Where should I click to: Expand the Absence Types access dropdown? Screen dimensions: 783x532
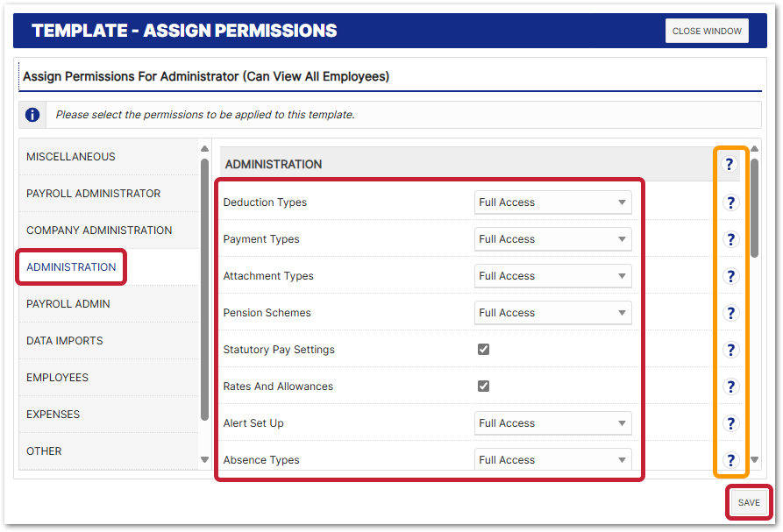click(x=552, y=460)
